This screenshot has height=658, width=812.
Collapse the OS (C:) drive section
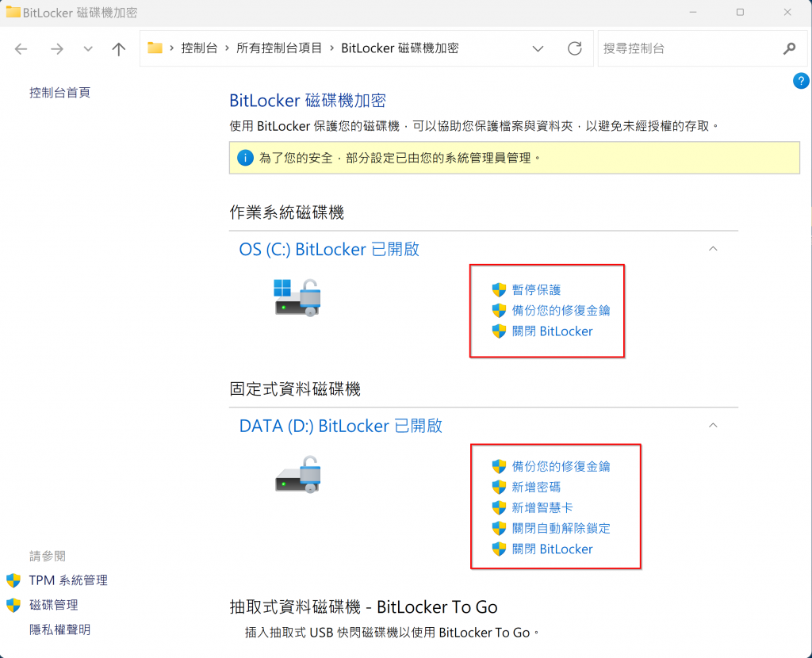(x=713, y=248)
